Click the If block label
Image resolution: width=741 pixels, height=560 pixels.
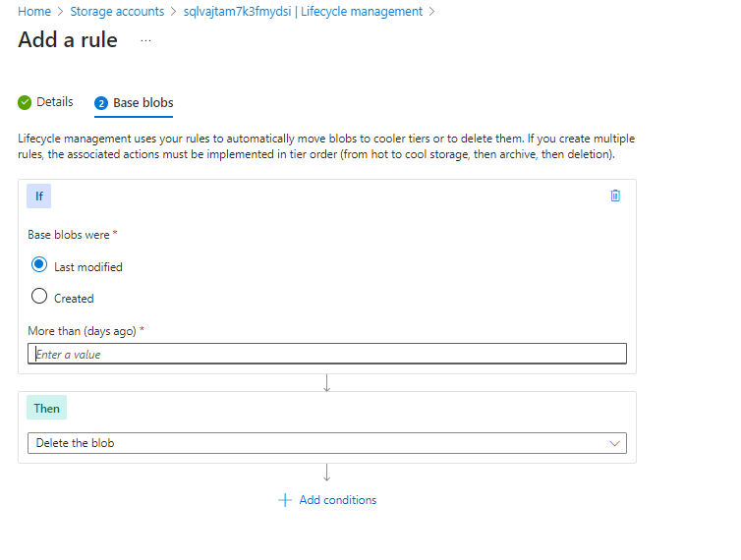(38, 196)
